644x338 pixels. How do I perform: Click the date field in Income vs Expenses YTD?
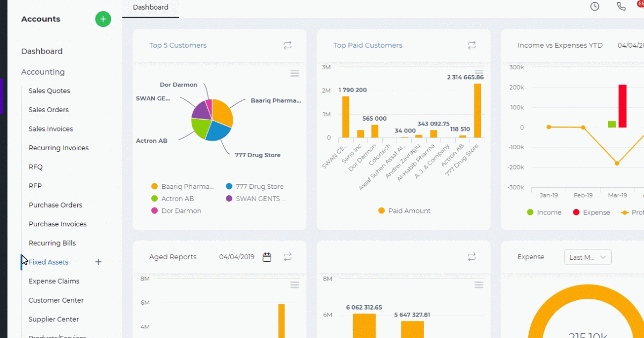pyautogui.click(x=630, y=46)
